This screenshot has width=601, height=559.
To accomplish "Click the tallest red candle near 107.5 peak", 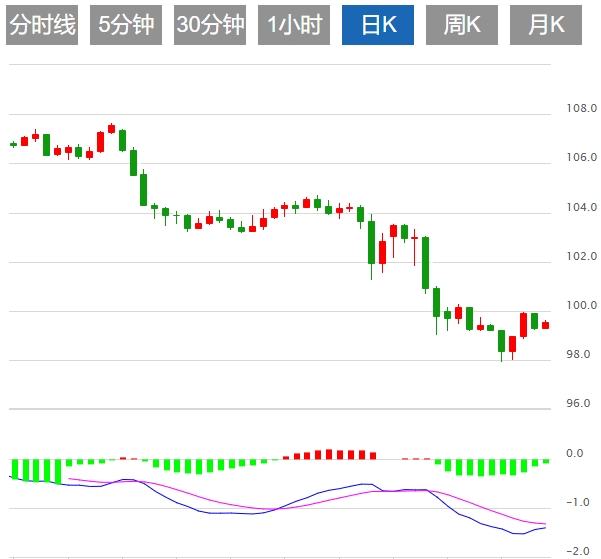I will pos(112,129).
